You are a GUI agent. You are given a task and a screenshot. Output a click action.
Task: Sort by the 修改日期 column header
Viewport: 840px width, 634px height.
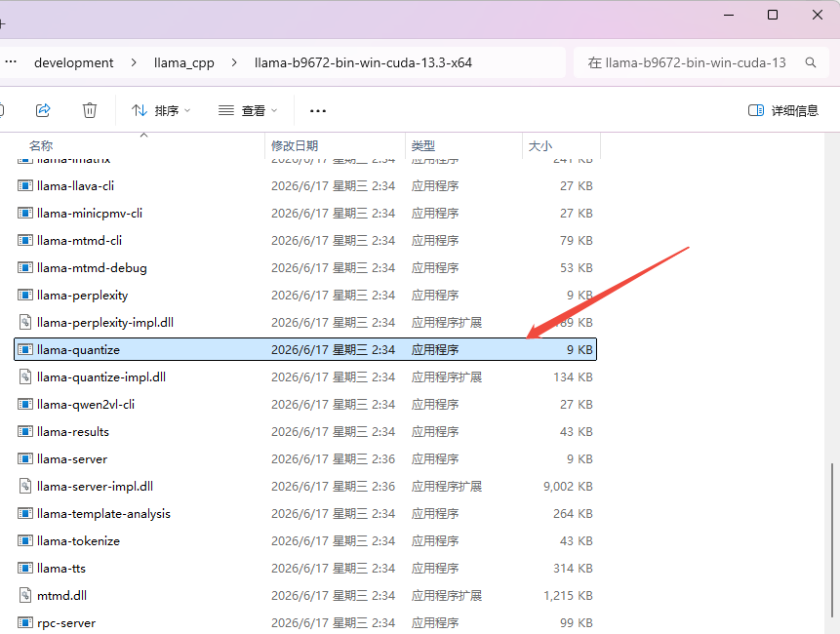295,145
